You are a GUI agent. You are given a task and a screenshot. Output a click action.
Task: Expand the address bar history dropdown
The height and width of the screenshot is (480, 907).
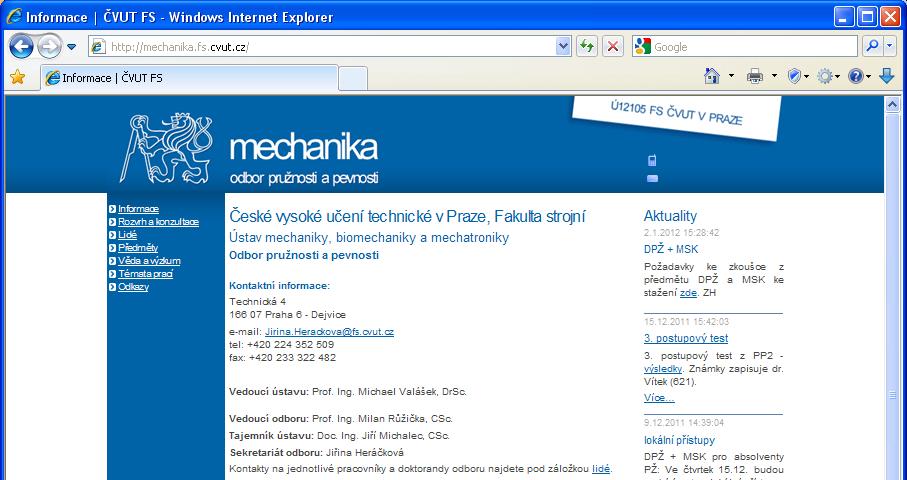[563, 47]
